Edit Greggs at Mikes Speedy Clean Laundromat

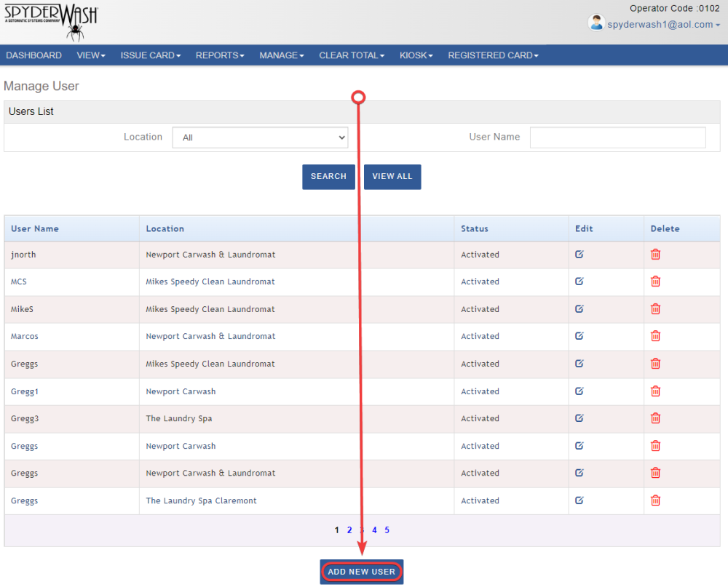pyautogui.click(x=579, y=364)
